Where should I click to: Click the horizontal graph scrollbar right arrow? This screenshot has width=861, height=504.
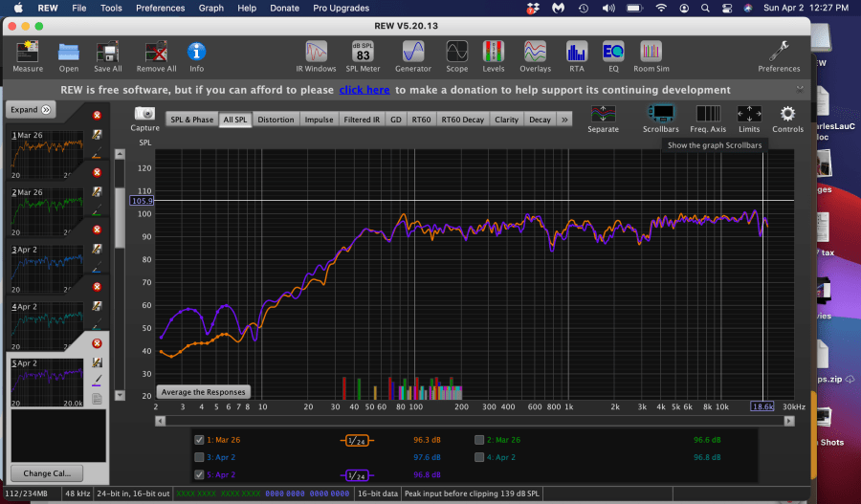(x=789, y=421)
